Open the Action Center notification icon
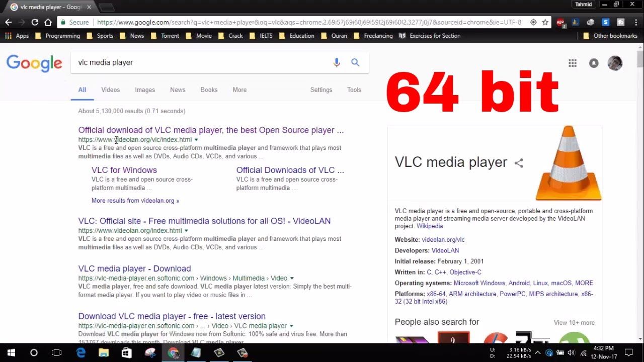The height and width of the screenshot is (362, 644). point(628,352)
